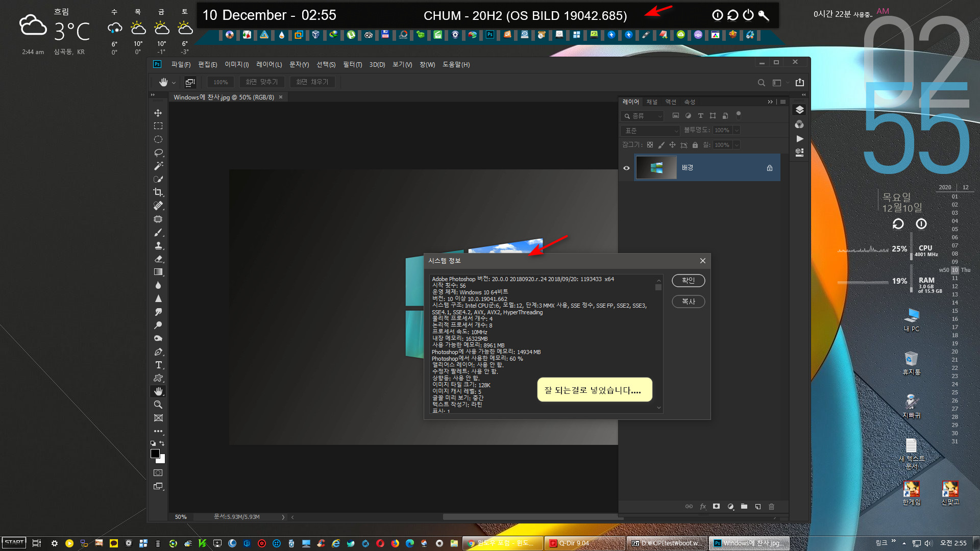The image size is (980, 551).
Task: Click the 화면 맞추기 button
Action: (x=261, y=82)
